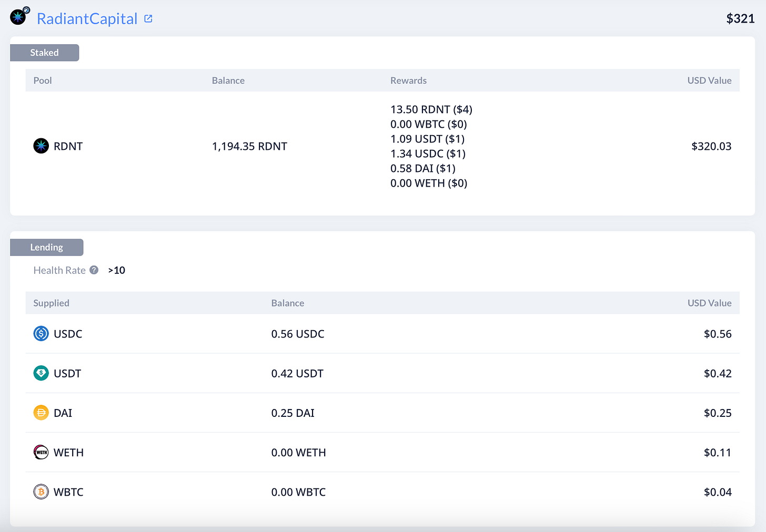Click the USDC token icon
The width and height of the screenshot is (766, 532).
point(41,334)
